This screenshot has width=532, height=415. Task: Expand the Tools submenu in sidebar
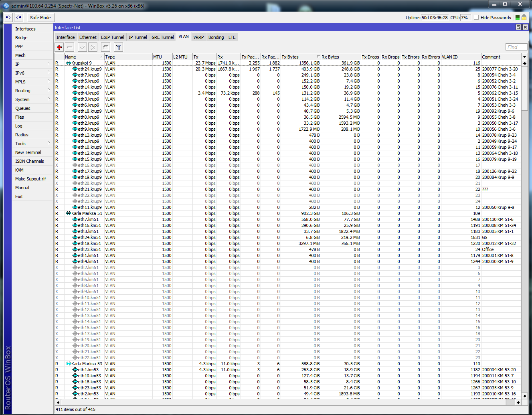click(x=32, y=144)
